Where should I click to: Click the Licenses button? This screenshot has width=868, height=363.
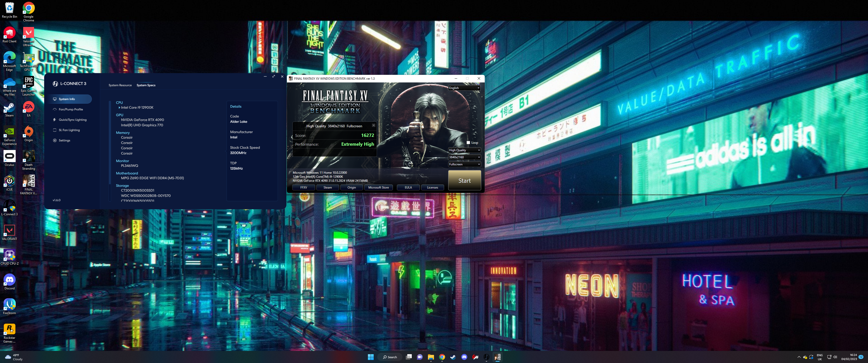432,188
